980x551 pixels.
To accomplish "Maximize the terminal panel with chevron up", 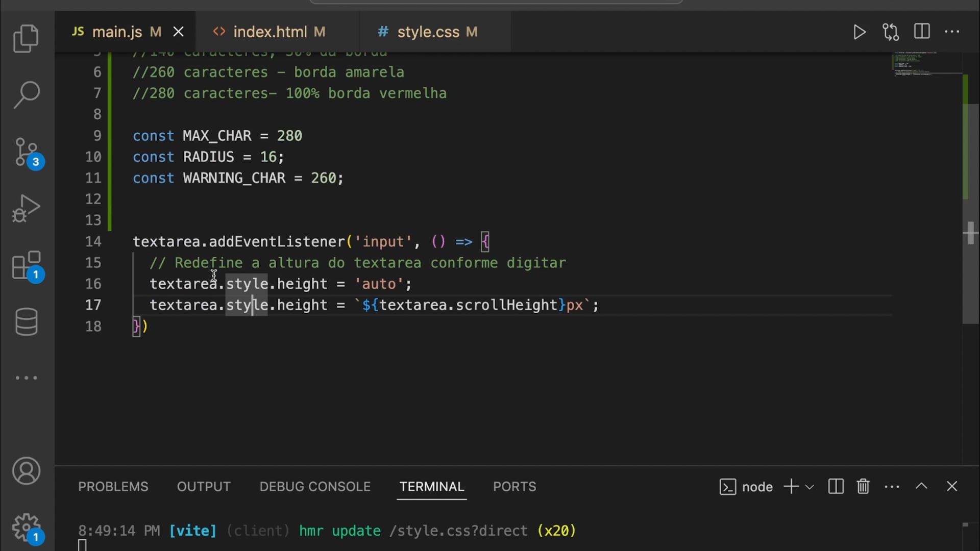I will 921,486.
